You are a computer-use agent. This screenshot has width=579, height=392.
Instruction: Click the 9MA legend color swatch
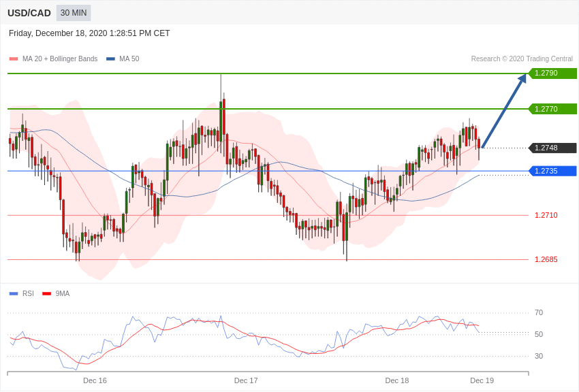pyautogui.click(x=46, y=293)
